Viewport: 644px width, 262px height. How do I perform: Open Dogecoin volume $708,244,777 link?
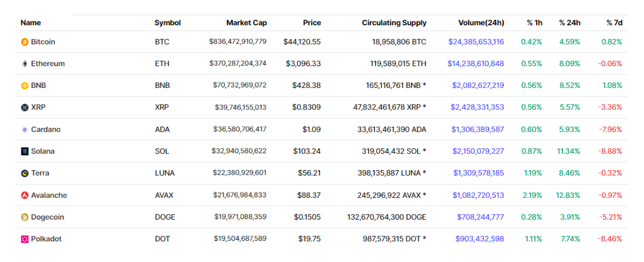(480, 217)
